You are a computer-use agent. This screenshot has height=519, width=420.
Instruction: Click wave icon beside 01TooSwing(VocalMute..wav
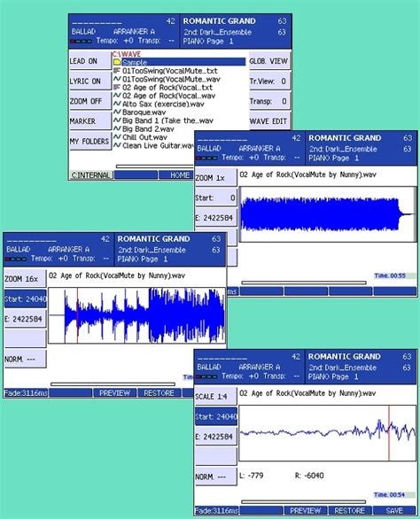tap(117, 79)
